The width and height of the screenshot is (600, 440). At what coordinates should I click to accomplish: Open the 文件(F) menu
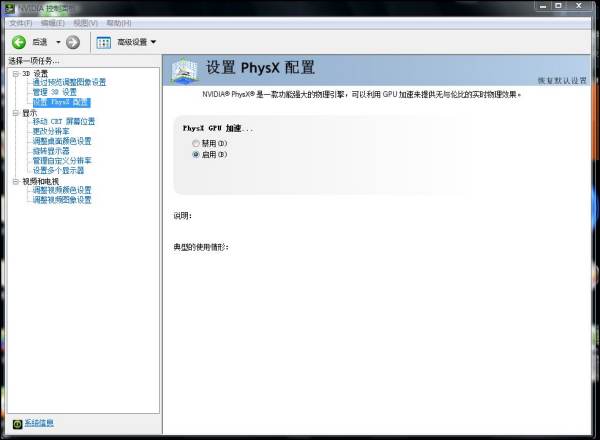pos(21,23)
